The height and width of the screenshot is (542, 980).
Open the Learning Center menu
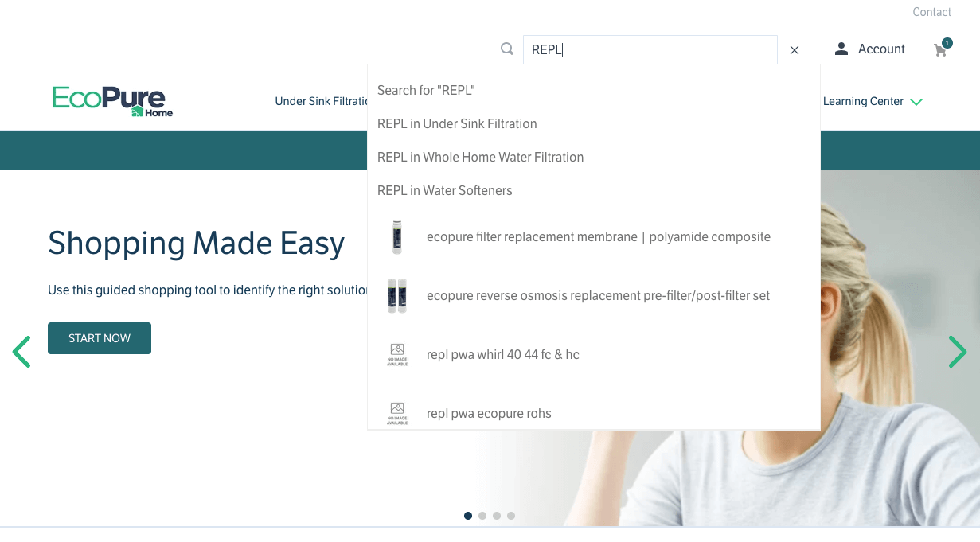pos(863,101)
